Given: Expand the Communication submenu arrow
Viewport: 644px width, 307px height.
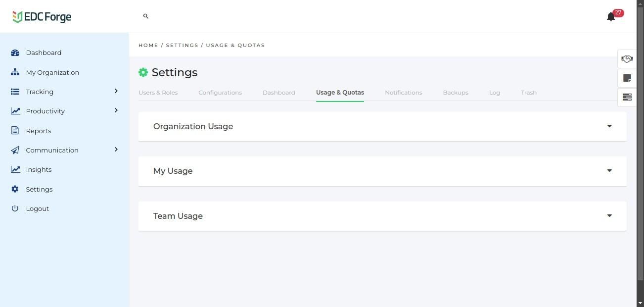Looking at the screenshot, I should (116, 150).
